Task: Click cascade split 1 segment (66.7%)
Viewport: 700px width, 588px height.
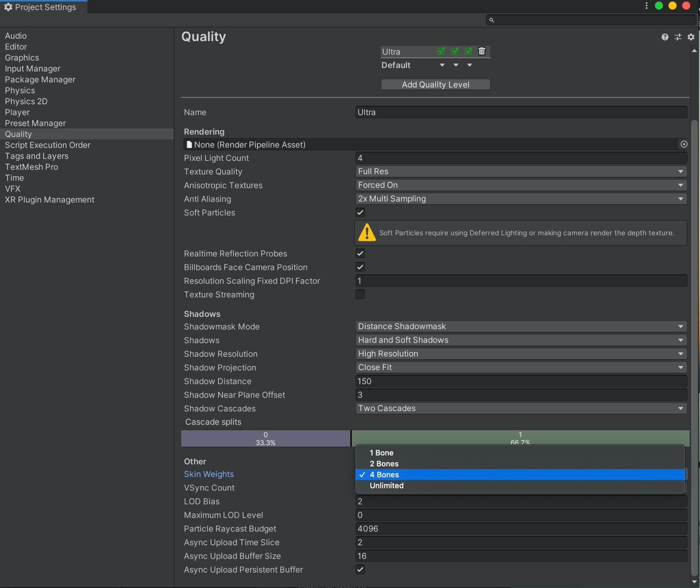Action: pyautogui.click(x=520, y=438)
